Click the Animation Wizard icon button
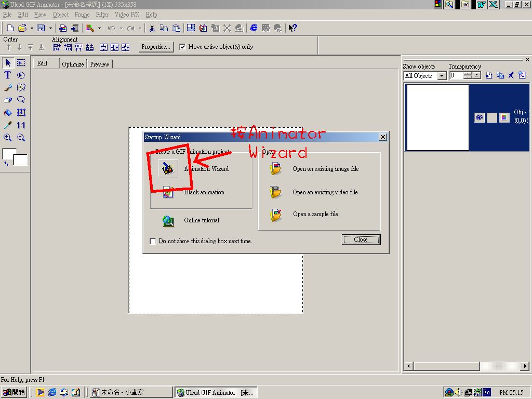The width and height of the screenshot is (532, 399). [168, 169]
